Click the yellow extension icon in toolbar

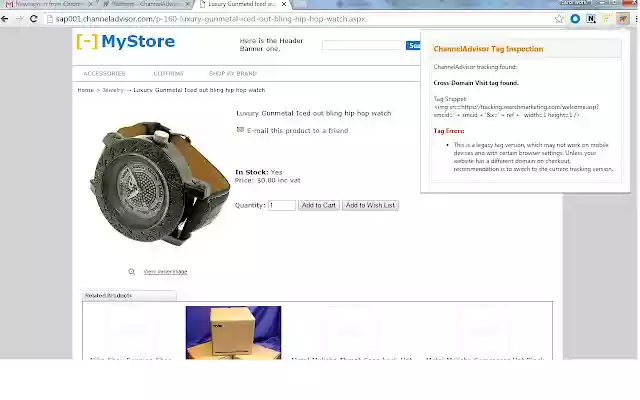pos(607,19)
